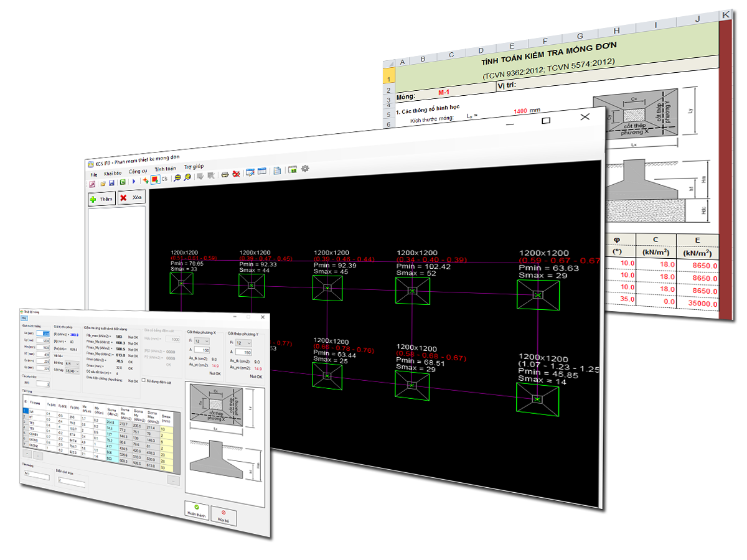Click the table window toolbar icon
This screenshot has height=560, width=747.
pos(261,171)
